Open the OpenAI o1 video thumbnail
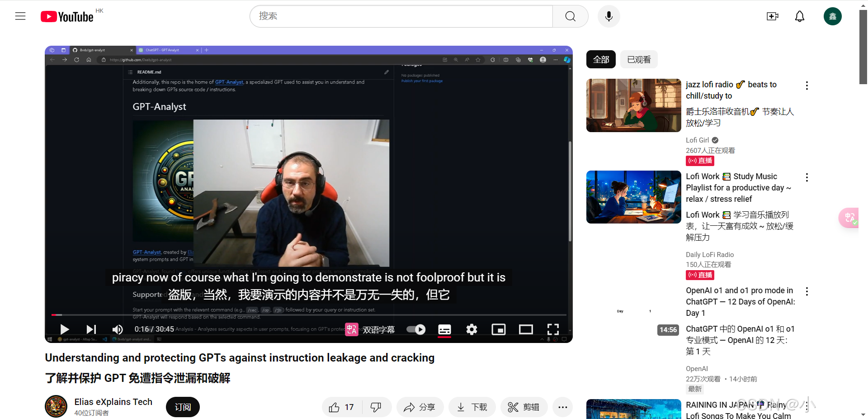 [633, 311]
